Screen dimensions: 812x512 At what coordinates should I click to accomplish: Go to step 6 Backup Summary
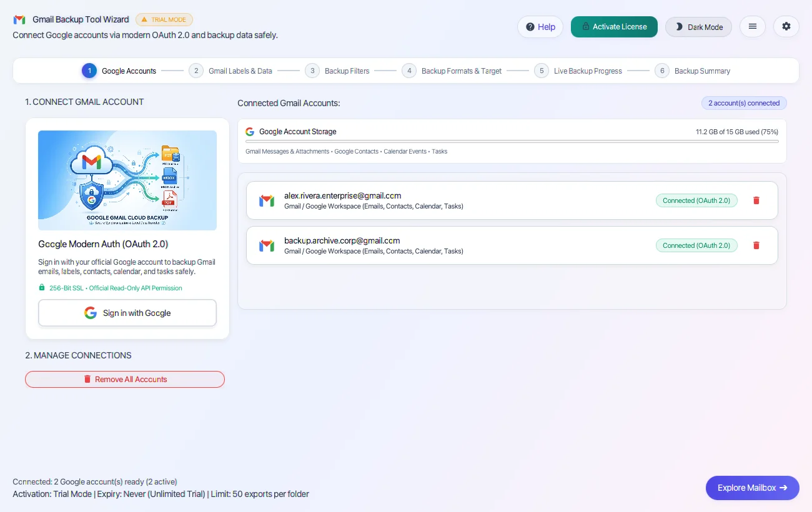(x=693, y=71)
